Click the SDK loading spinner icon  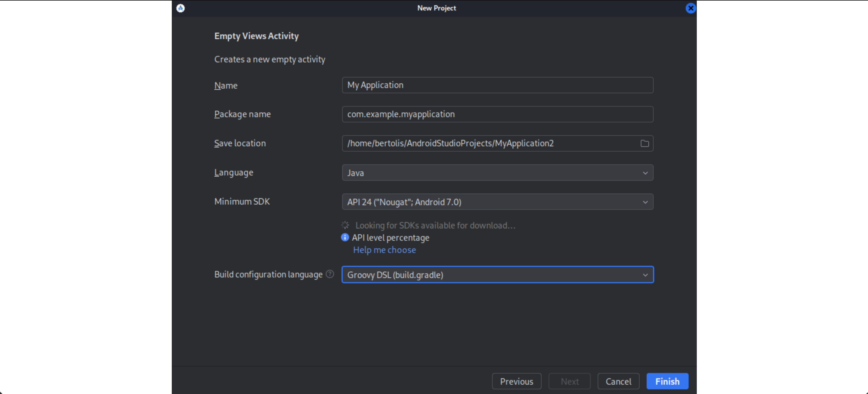pos(345,225)
